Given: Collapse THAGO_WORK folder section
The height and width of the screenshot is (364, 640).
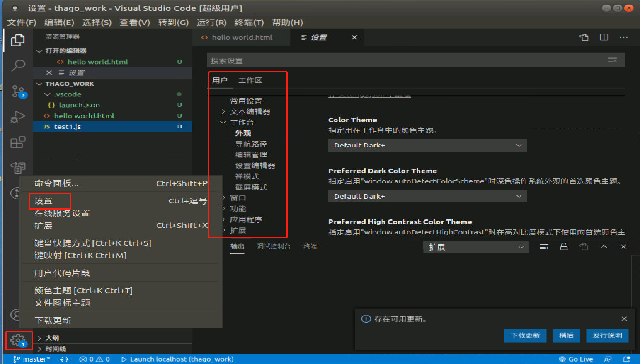Looking at the screenshot, I should click(x=39, y=84).
